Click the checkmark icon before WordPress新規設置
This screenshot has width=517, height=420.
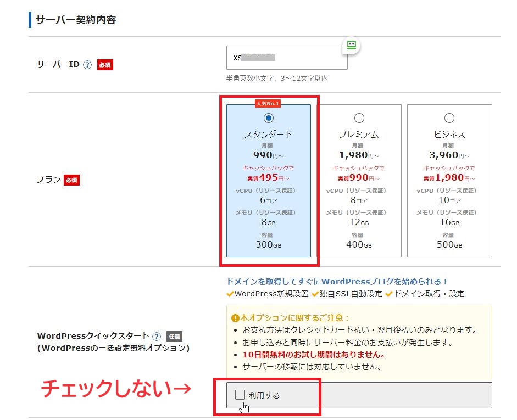pyautogui.click(x=230, y=294)
